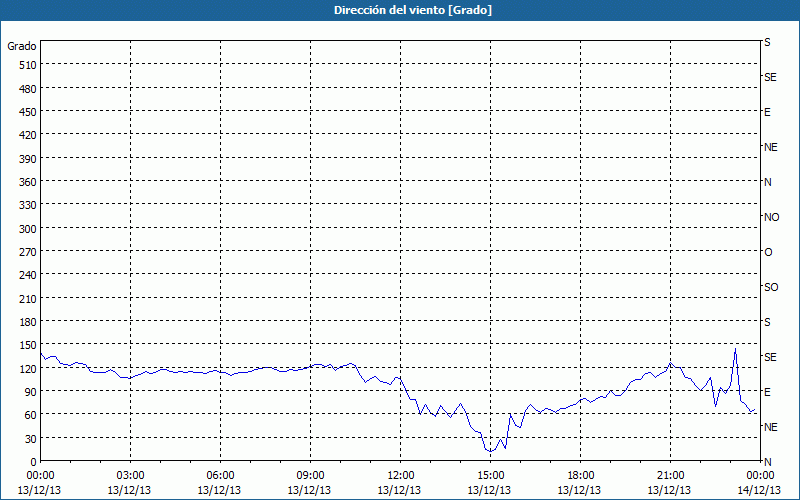This screenshot has width=800, height=500.
Task: Select the 18:00 time axis label
Action: click(x=581, y=476)
